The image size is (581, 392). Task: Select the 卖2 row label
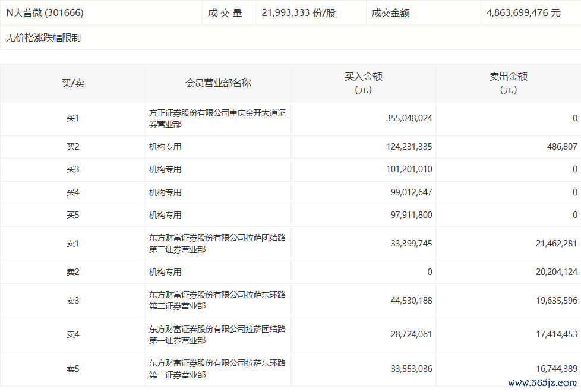[72, 272]
